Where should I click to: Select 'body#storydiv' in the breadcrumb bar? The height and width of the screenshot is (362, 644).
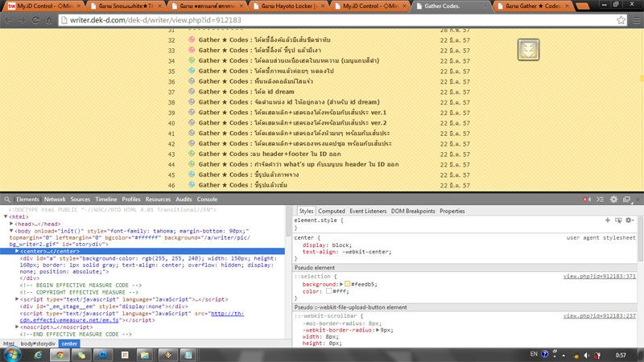pyautogui.click(x=38, y=343)
